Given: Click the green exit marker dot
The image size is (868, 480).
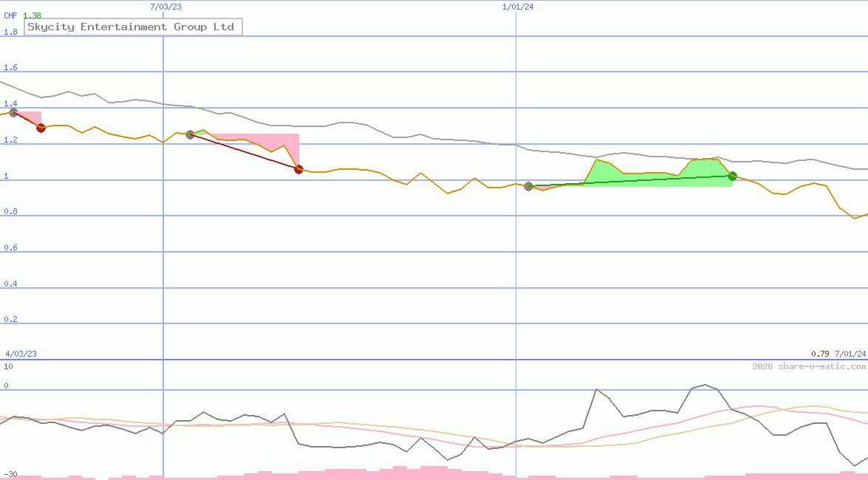Looking at the screenshot, I should (x=732, y=176).
